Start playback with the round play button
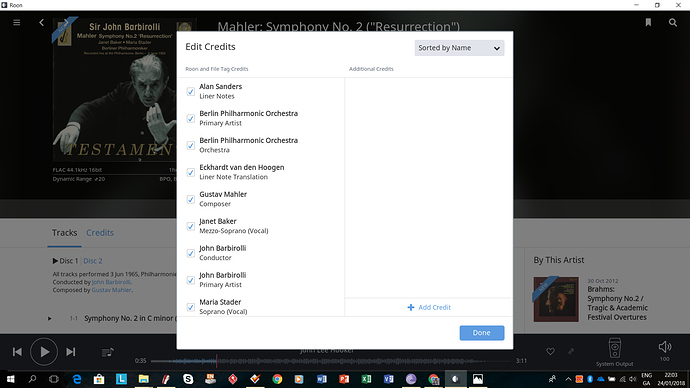The width and height of the screenshot is (690, 388). pyautogui.click(x=44, y=352)
